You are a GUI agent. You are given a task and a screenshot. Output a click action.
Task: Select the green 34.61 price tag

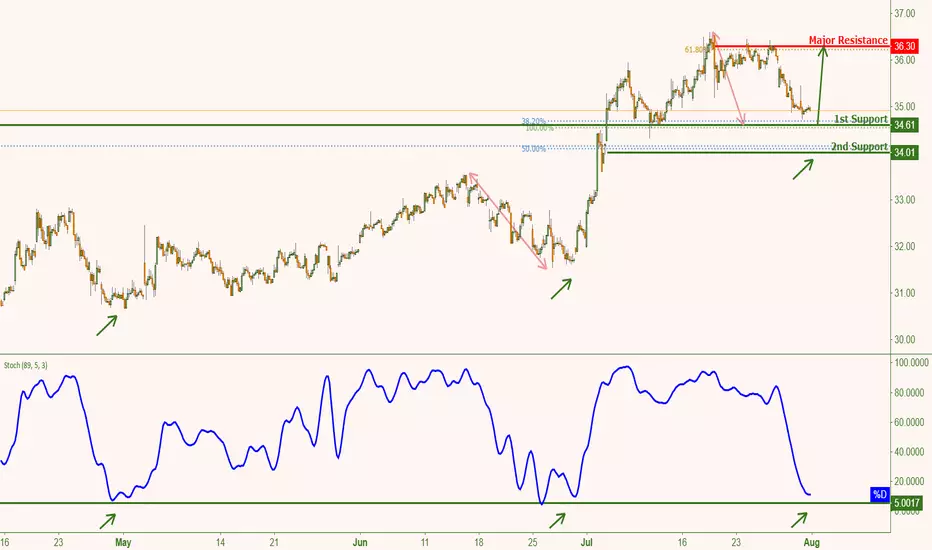click(x=904, y=125)
